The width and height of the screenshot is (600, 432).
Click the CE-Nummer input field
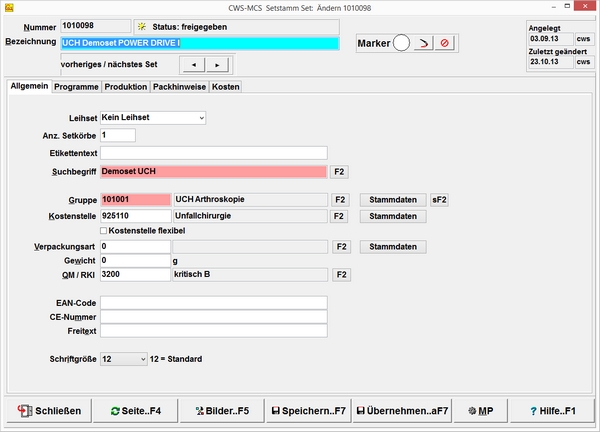pos(214,317)
